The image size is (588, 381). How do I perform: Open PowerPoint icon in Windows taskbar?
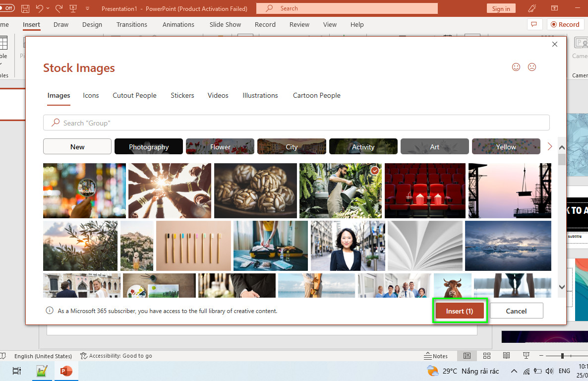tap(66, 371)
